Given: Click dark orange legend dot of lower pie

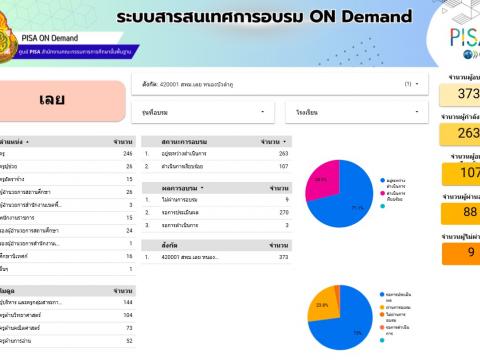Looking at the screenshot, I should click(x=382, y=314).
